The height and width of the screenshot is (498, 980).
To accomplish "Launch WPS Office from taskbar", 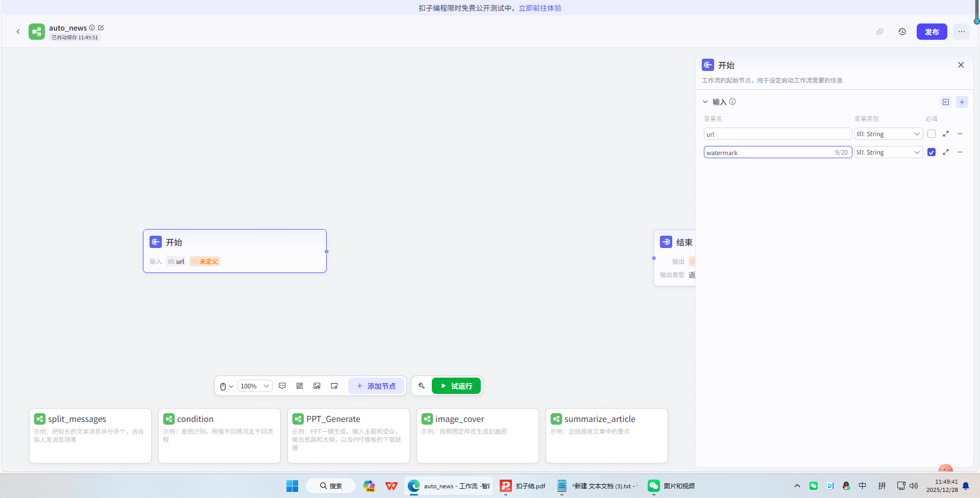I will coord(391,486).
